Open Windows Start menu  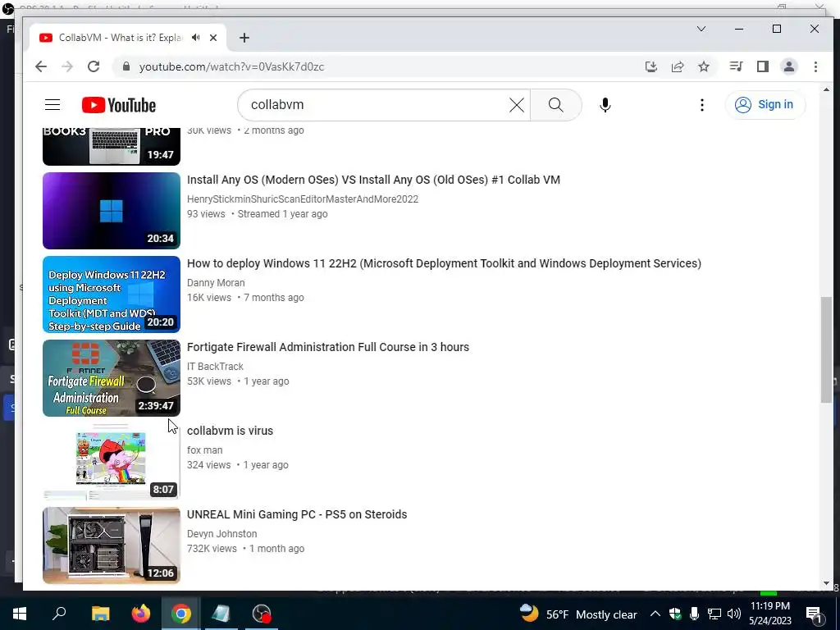point(20,614)
